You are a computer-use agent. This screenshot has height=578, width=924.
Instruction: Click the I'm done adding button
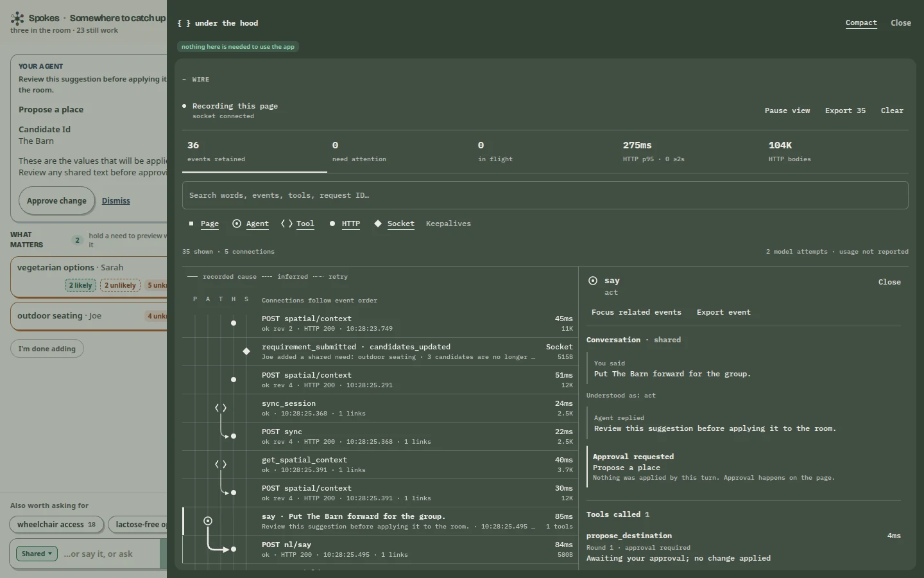tap(47, 349)
